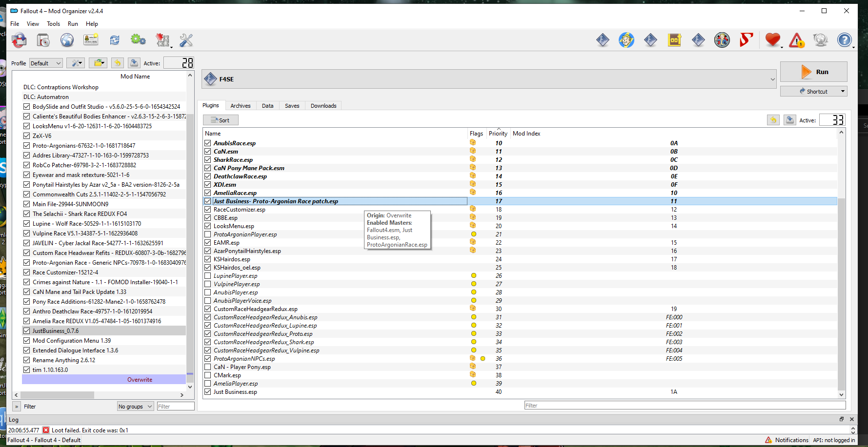This screenshot has height=447, width=868.
Task: Disable JustBusiness_0.7.6 mod checkbox
Action: click(27, 331)
